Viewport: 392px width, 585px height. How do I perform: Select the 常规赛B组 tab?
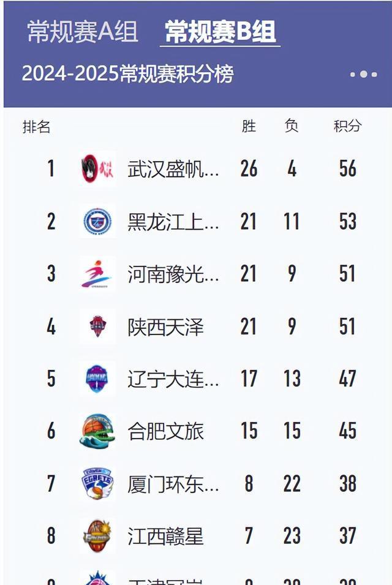tap(220, 31)
